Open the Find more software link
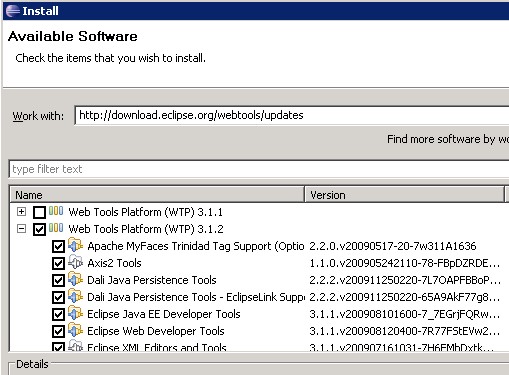Viewport: 509px width, 375px height. coord(448,139)
